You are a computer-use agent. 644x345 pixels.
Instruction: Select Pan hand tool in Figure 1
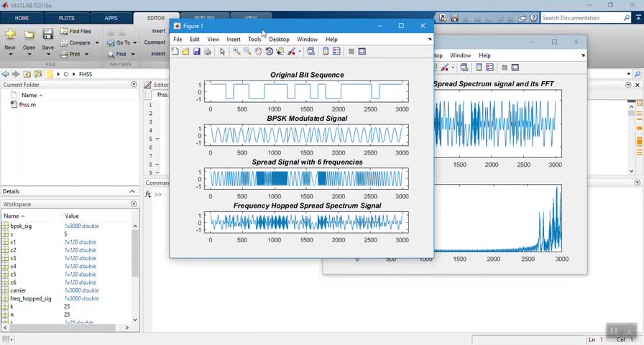258,51
